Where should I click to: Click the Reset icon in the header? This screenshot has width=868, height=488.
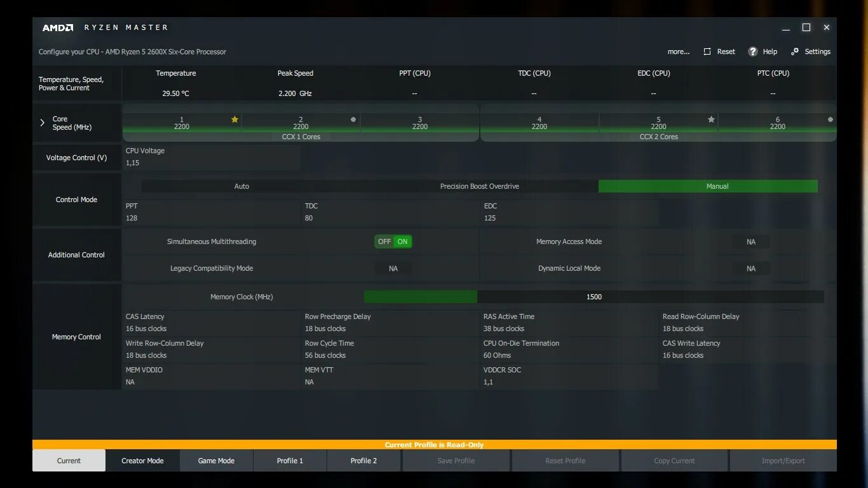click(x=707, y=51)
